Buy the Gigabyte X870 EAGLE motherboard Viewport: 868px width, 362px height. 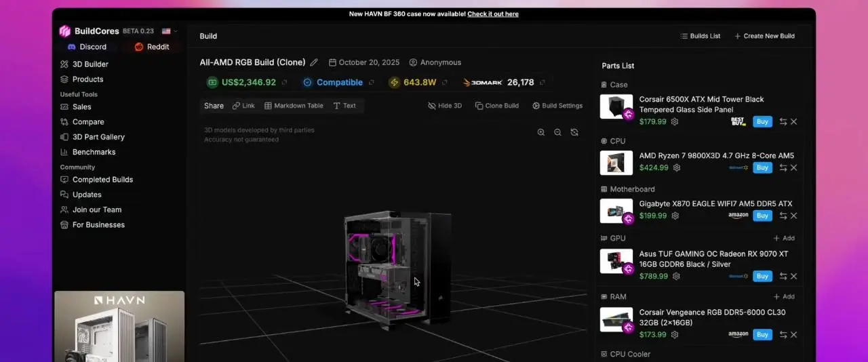coord(762,216)
